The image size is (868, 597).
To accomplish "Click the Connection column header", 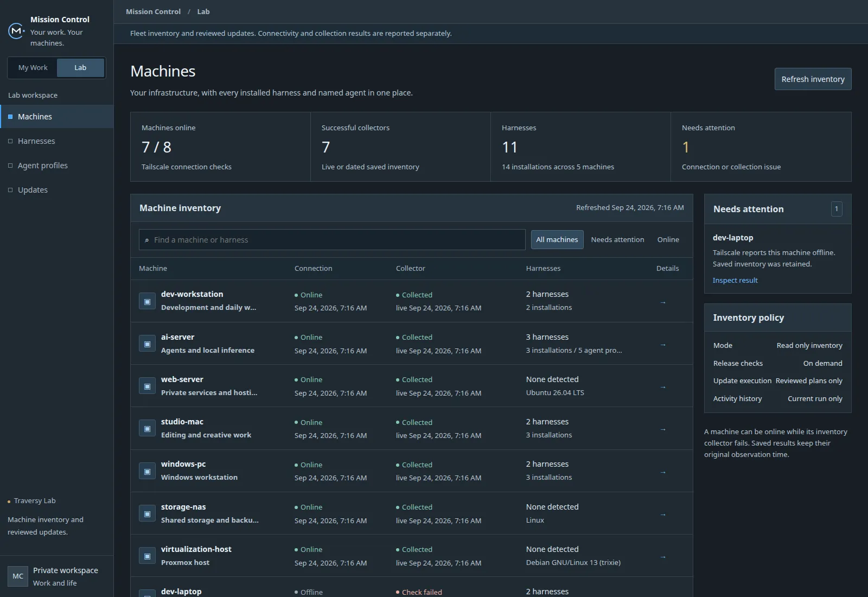I will [x=314, y=268].
